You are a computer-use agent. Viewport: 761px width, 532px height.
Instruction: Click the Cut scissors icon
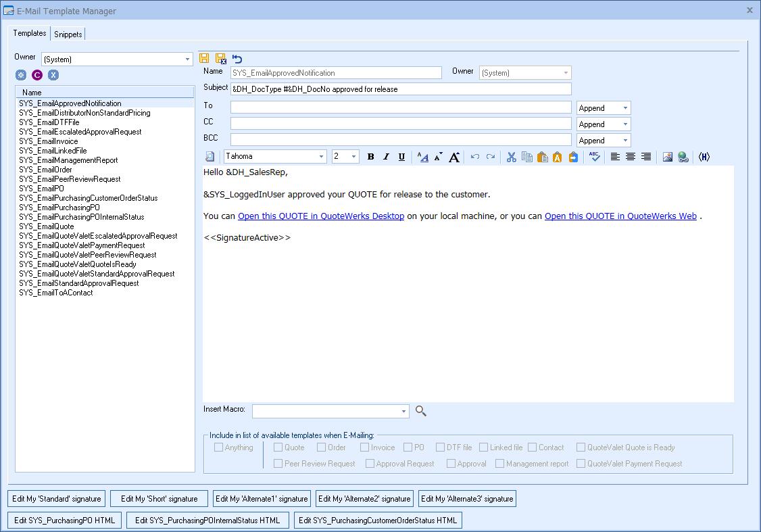[511, 157]
